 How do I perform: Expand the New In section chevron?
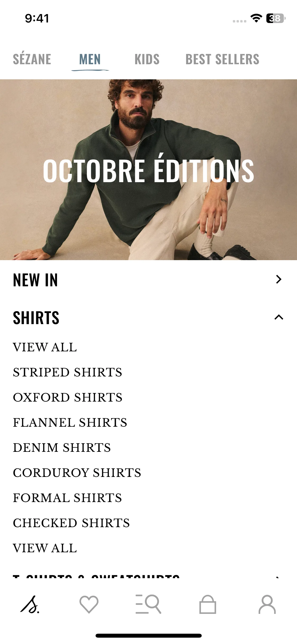[279, 279]
